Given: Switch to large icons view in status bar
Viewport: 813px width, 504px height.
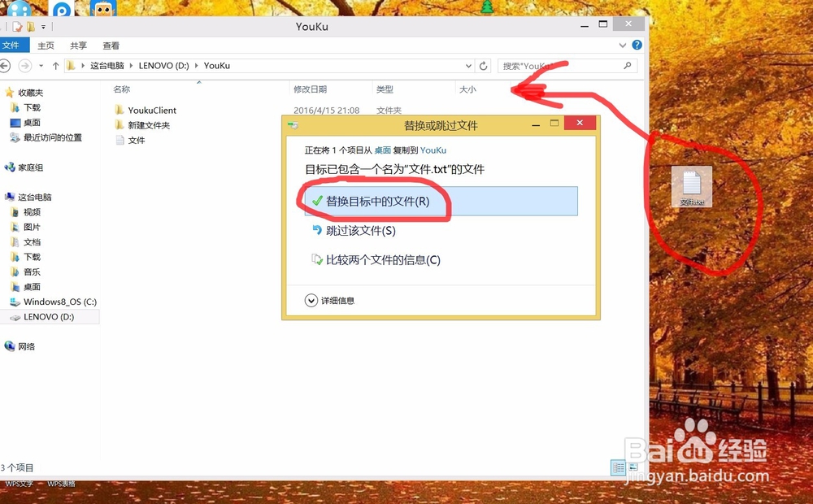Looking at the screenshot, I should pos(633,467).
